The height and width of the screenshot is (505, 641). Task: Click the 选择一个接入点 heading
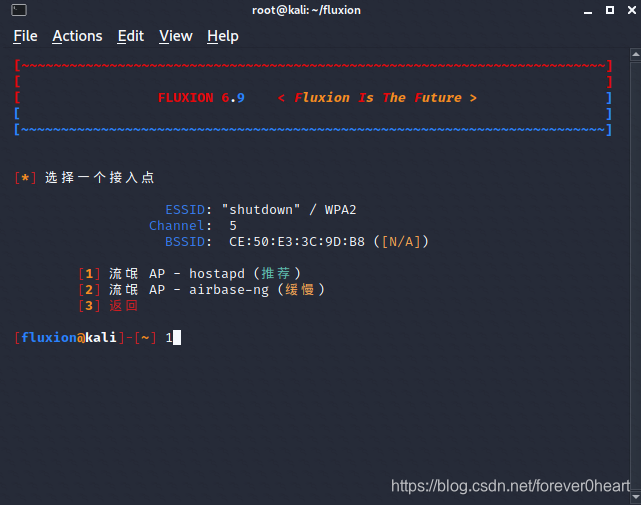[99, 177]
